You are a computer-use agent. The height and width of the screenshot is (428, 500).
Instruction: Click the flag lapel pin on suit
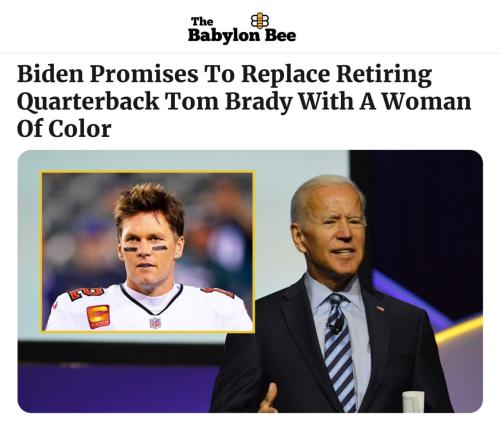tap(380, 309)
